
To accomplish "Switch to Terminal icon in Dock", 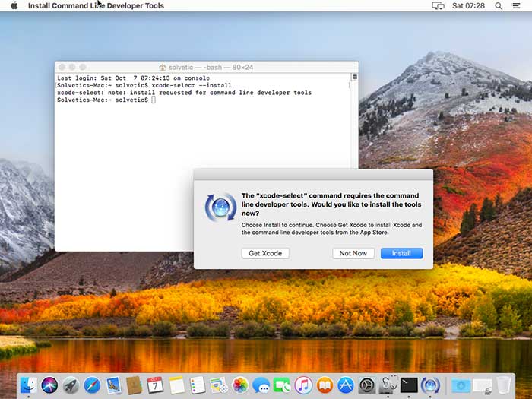I will tap(409, 385).
